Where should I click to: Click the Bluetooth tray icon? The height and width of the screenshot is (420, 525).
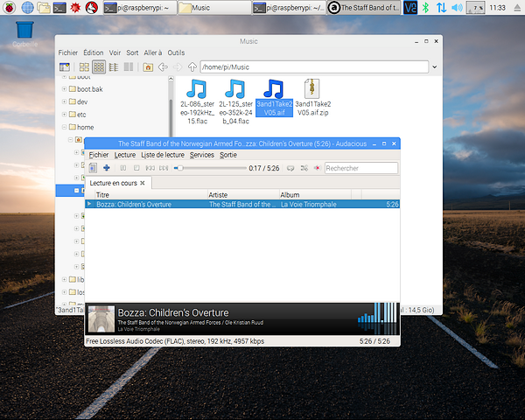click(425, 7)
